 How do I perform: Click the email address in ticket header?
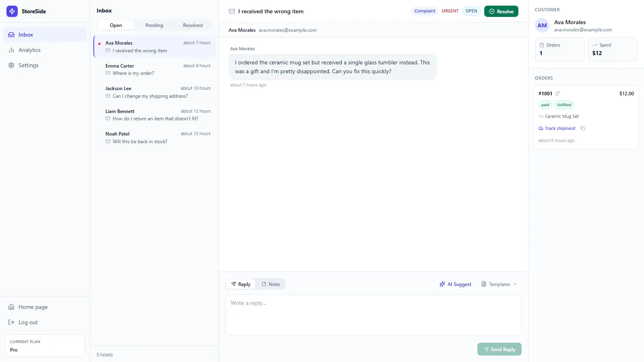(x=287, y=30)
